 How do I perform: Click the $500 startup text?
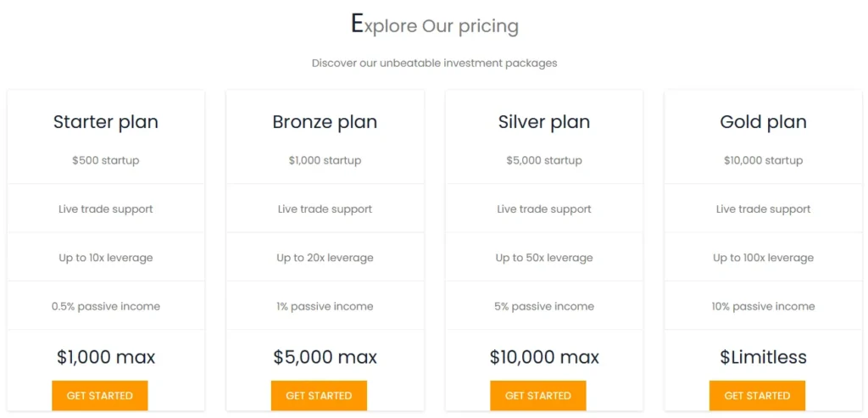106,160
